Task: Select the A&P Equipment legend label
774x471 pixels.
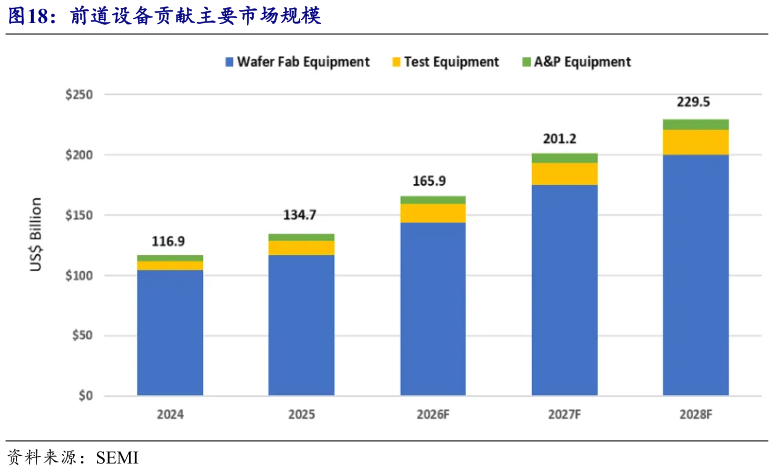Action: [582, 62]
